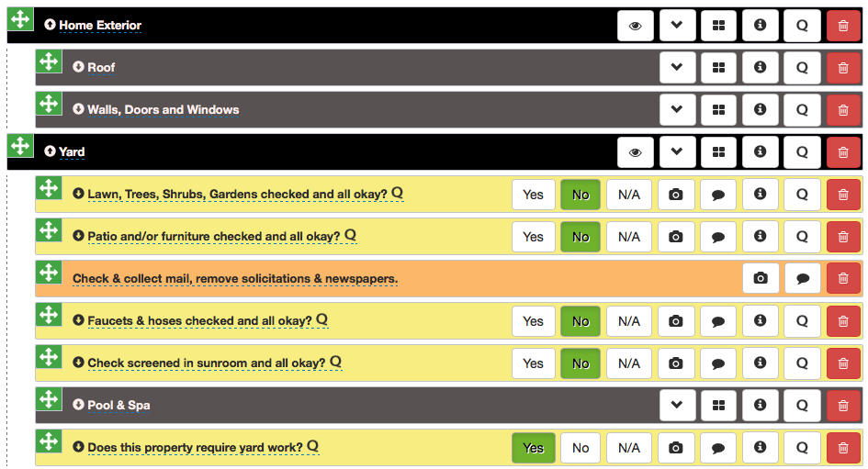868x469 pixels.
Task: Open the chevron dropdown on Pool & Spa
Action: pos(677,406)
